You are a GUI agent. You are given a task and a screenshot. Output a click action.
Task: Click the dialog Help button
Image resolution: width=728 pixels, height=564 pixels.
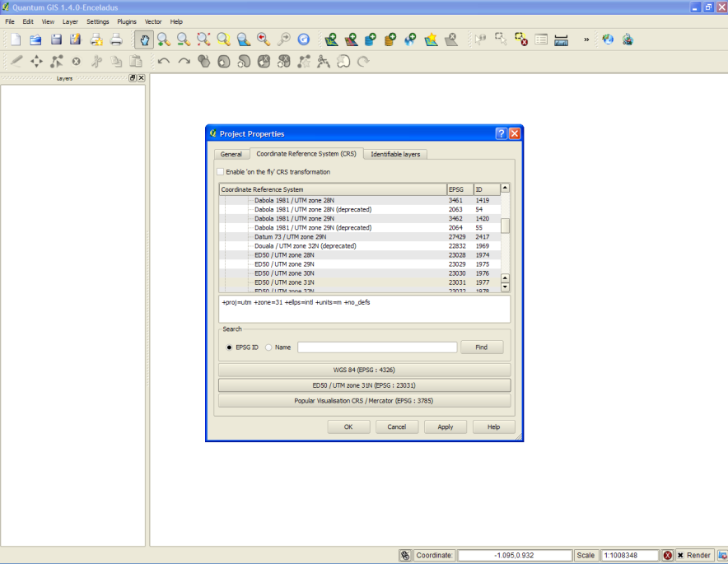tap(493, 427)
